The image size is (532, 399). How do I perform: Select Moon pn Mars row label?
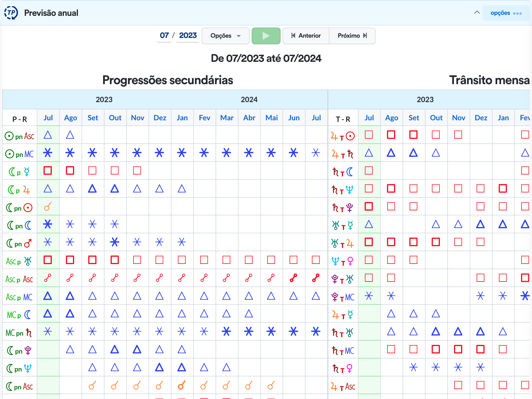click(x=19, y=243)
